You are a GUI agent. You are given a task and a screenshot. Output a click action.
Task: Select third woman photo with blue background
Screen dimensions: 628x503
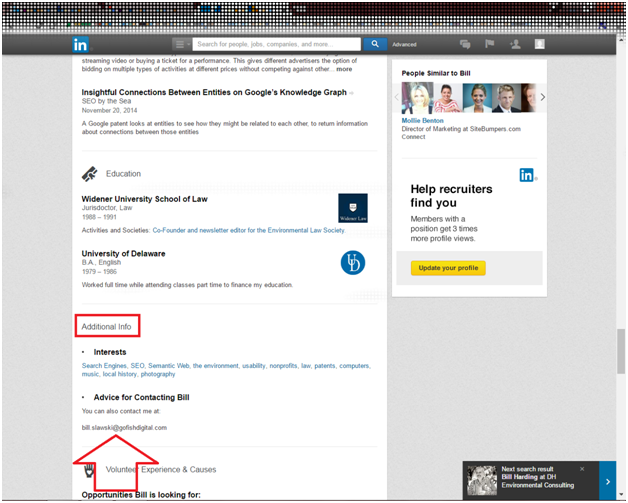coord(477,98)
